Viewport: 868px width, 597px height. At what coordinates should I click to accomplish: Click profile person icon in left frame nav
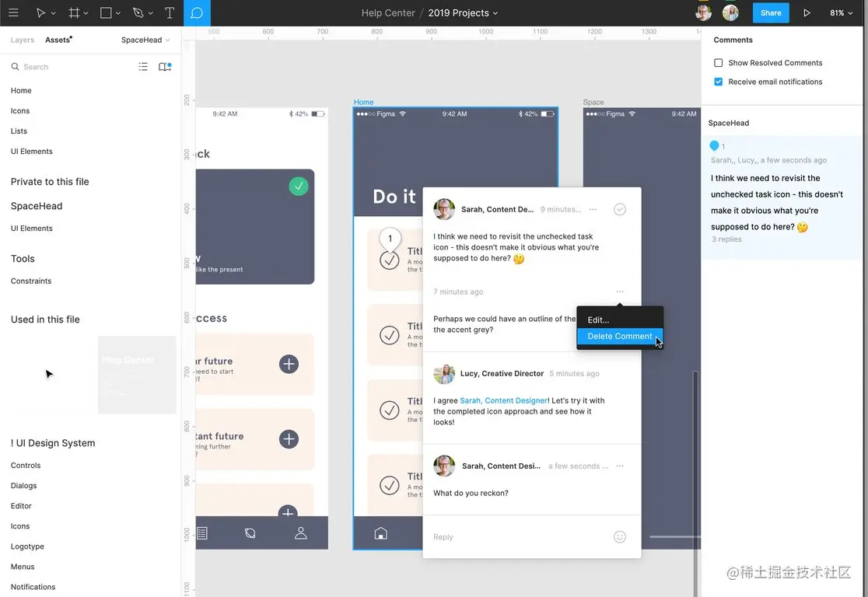pyautogui.click(x=300, y=532)
